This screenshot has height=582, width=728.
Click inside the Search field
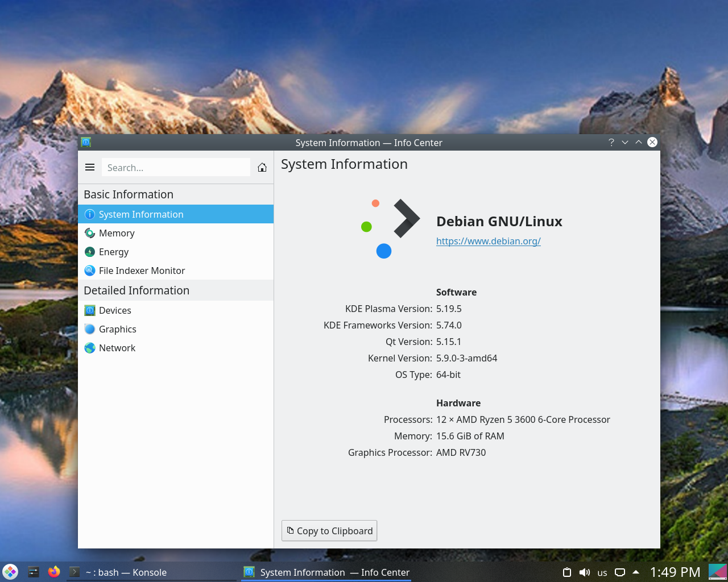click(176, 167)
